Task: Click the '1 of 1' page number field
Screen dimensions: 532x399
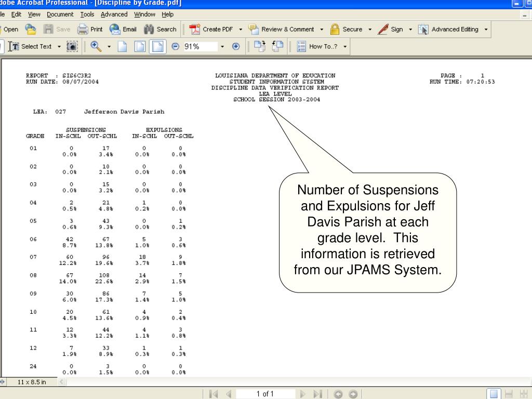Action: tap(265, 394)
